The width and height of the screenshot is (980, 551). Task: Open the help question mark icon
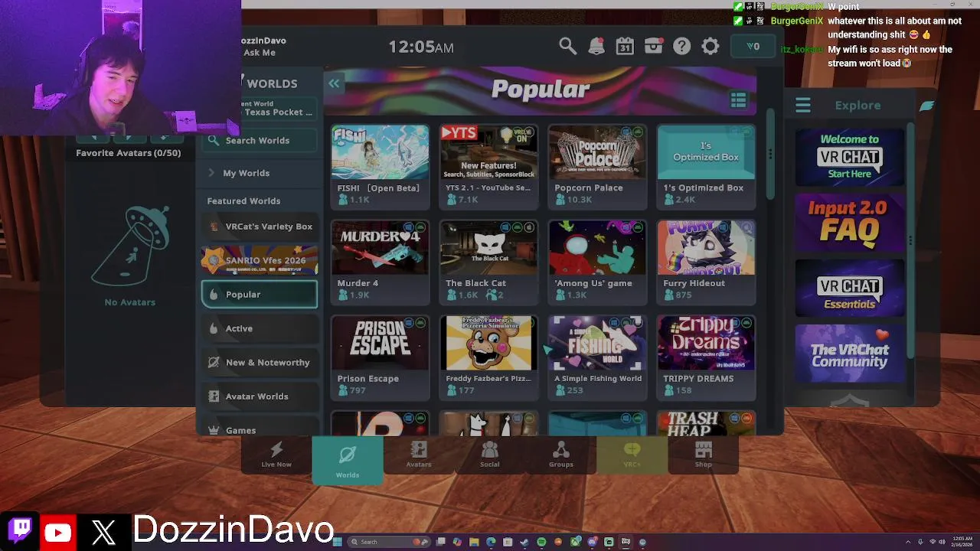tap(681, 47)
